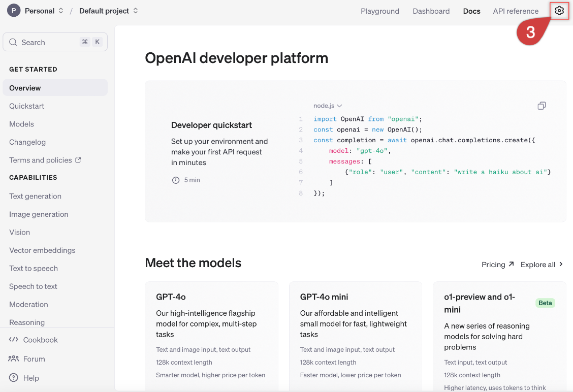Open the GPT-4o model card
This screenshot has width=573, height=392.
(x=211, y=336)
